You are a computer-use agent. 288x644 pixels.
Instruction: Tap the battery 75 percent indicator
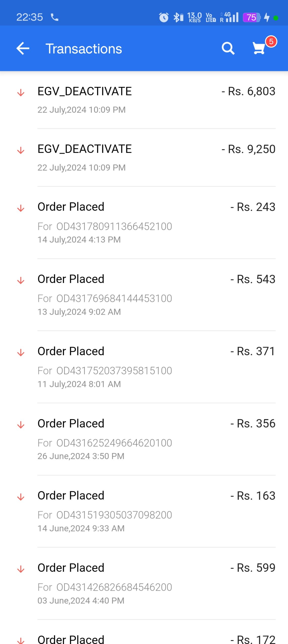coord(251,17)
